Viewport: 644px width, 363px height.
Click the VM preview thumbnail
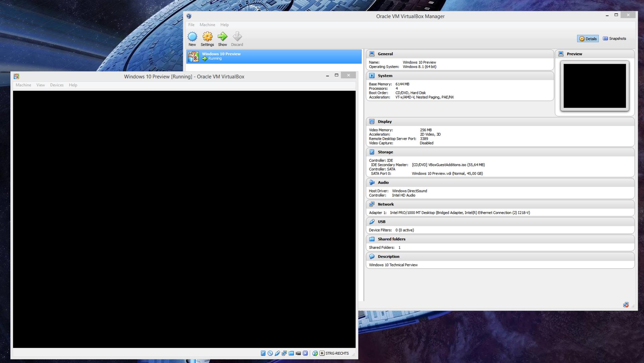pyautogui.click(x=594, y=86)
